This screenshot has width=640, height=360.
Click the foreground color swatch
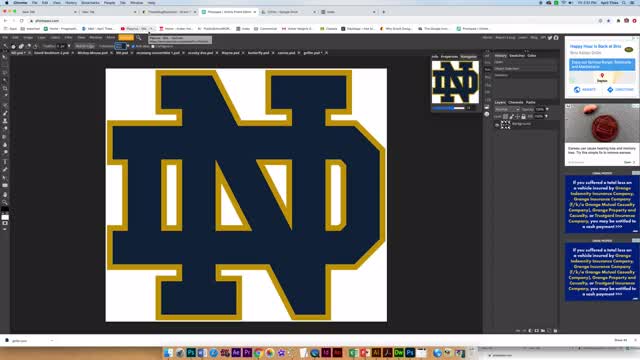click(4, 210)
